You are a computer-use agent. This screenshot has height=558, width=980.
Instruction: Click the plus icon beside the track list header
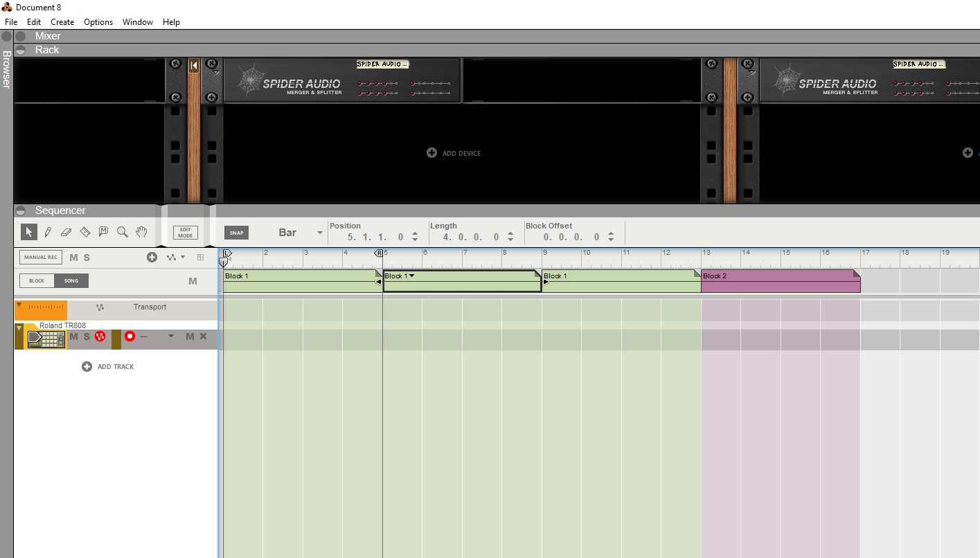click(x=152, y=258)
